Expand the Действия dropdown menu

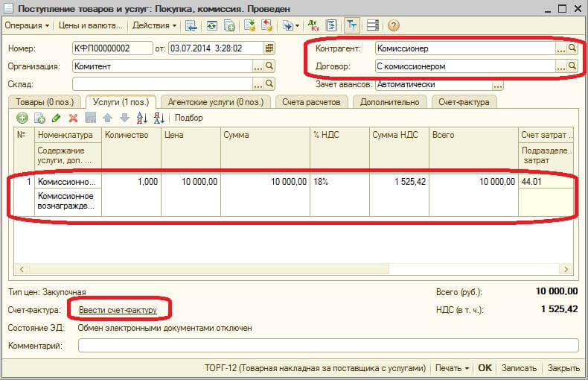pos(154,25)
